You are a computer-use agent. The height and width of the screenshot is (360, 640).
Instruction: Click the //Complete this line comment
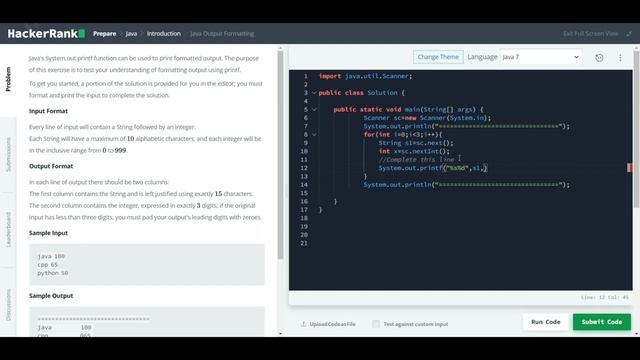[416, 160]
